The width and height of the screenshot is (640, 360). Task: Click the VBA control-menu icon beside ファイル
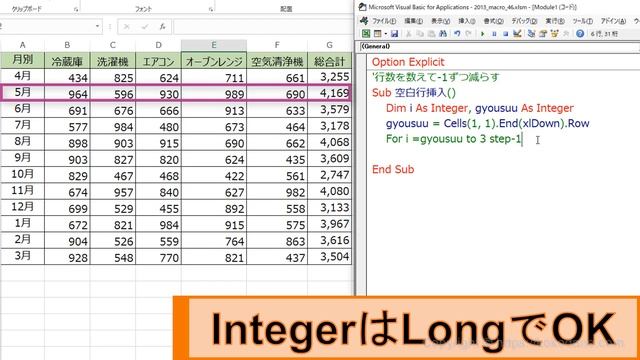(x=364, y=20)
